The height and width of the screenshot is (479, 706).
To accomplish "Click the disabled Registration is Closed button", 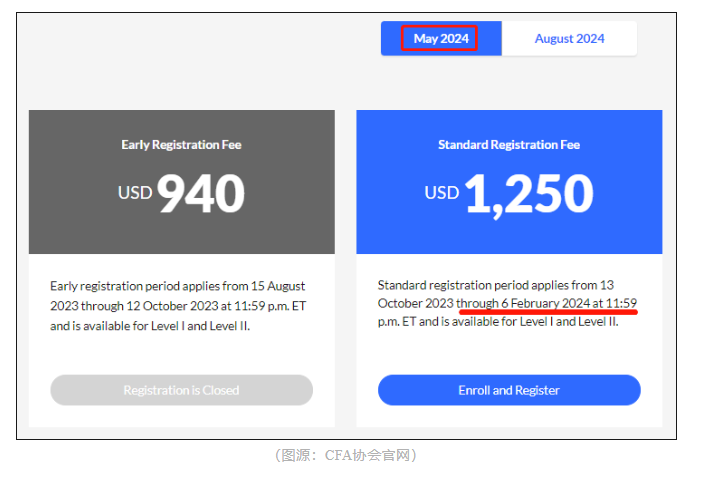I will (x=181, y=390).
